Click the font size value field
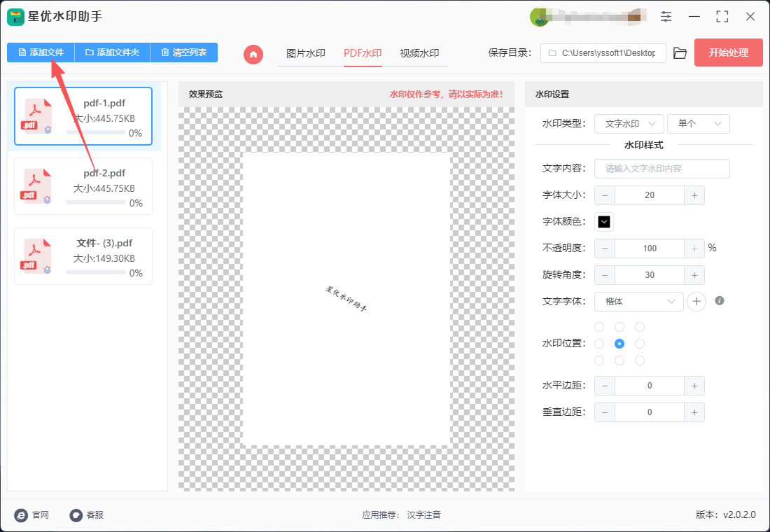 point(650,195)
